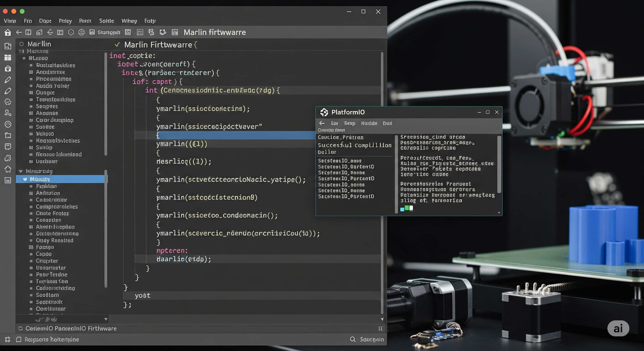Select the Seqpees tree item
Screen dimensions: 644x351
pyautogui.click(x=47, y=106)
